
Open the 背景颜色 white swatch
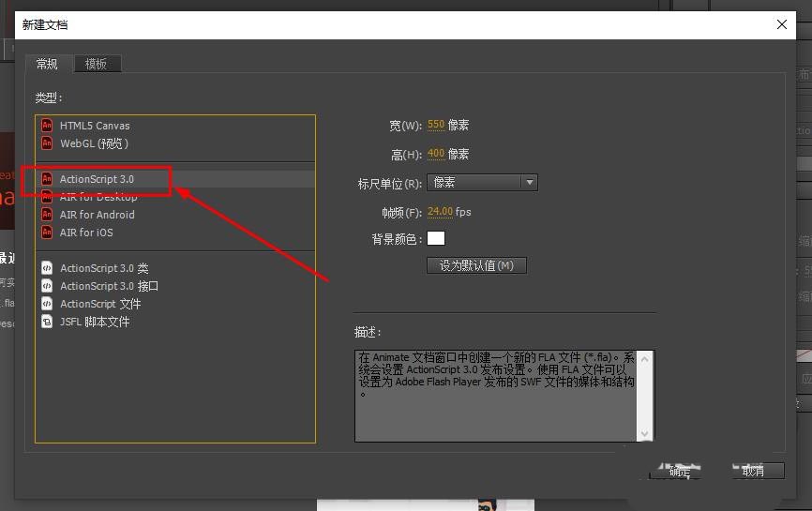pyautogui.click(x=435, y=238)
